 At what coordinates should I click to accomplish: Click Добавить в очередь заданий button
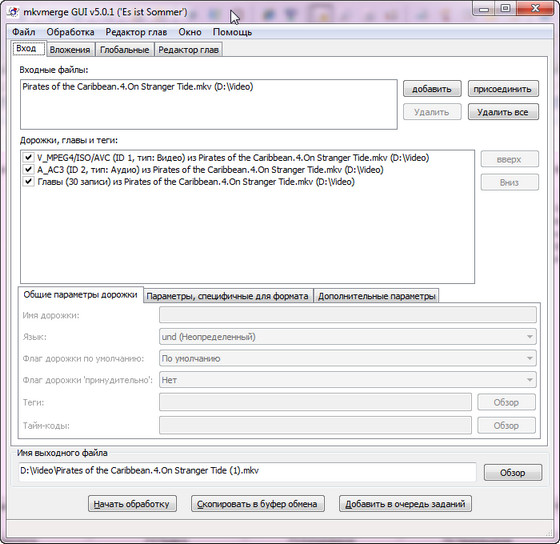(x=405, y=504)
